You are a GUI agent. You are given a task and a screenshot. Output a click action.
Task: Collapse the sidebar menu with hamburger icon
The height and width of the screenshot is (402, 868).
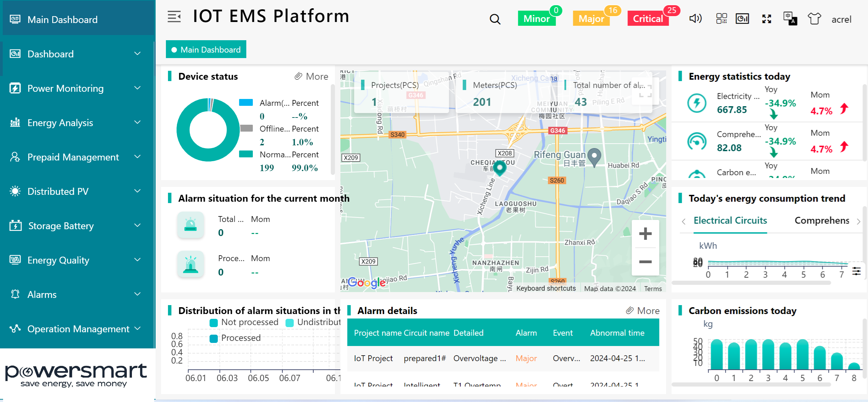[174, 16]
